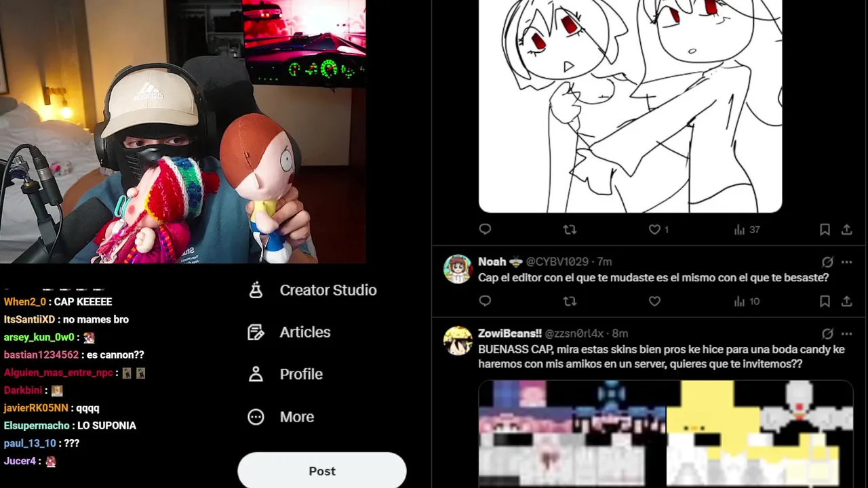Open the three-dot menu on ZowiBeans's post
This screenshot has height=488, width=868.
846,333
